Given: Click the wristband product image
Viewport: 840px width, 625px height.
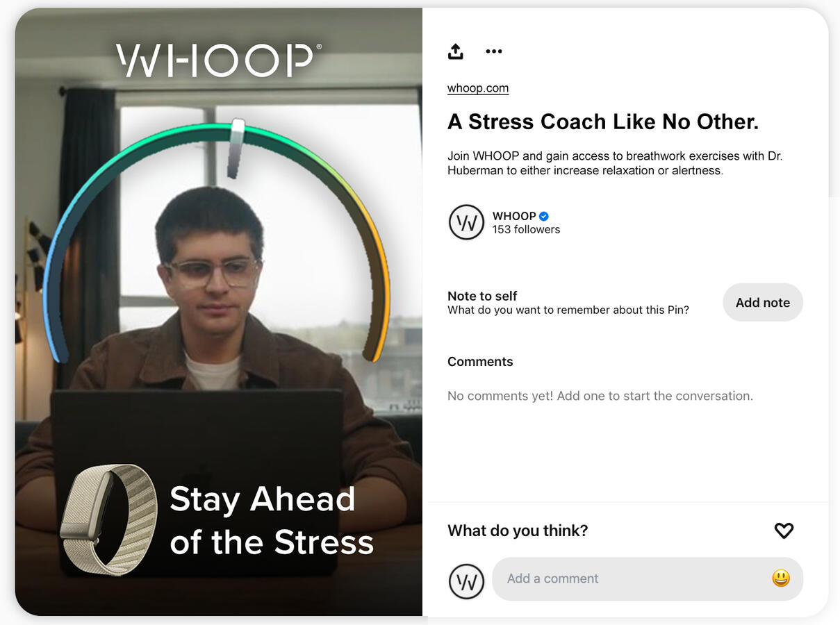Looking at the screenshot, I should coord(109,519).
